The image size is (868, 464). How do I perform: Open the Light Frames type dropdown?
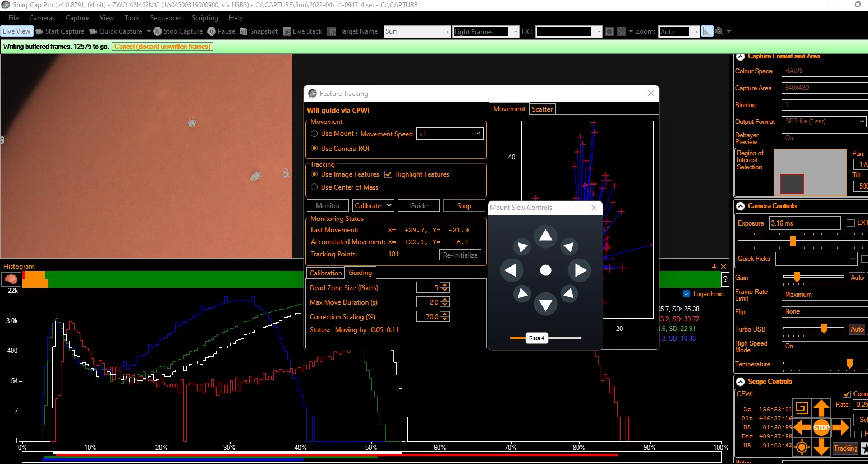(486, 31)
